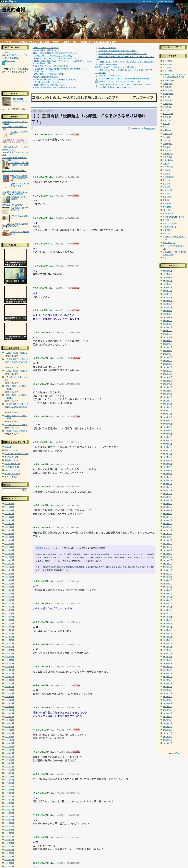Open category 三国志 (529)

167,65
